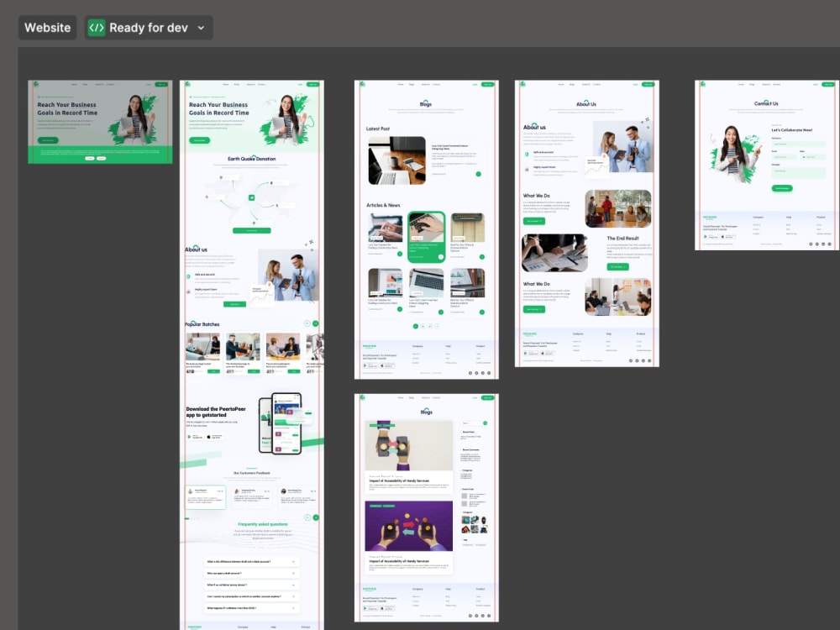This screenshot has height=630, width=840.
Task: Click the pagination dot active in Blogs frame
Action: click(x=415, y=326)
